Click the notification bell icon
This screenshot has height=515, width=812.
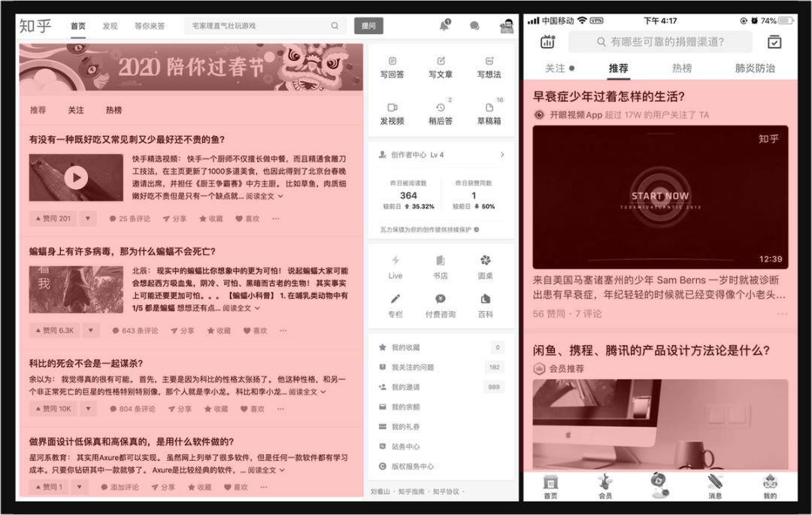click(444, 26)
